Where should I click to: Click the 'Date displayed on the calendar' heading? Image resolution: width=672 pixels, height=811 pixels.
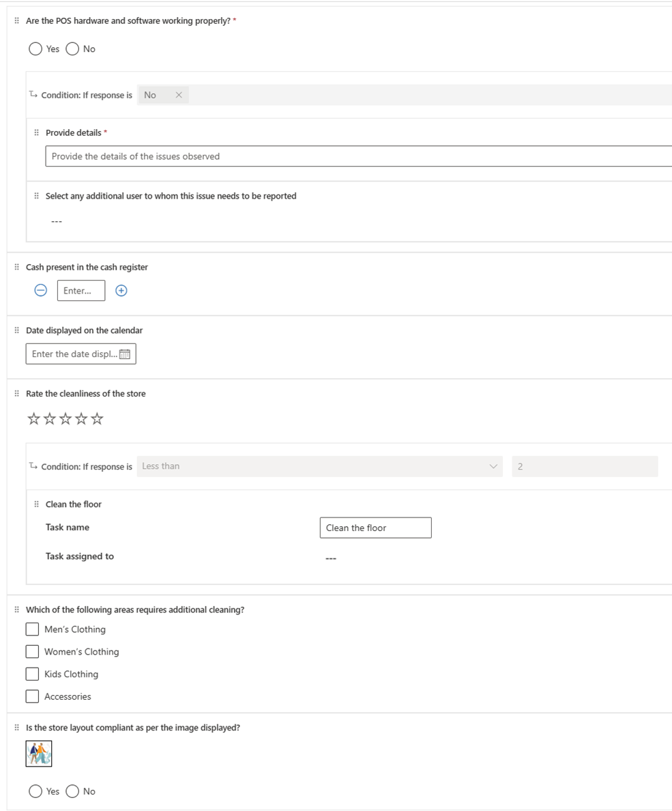[x=85, y=330]
